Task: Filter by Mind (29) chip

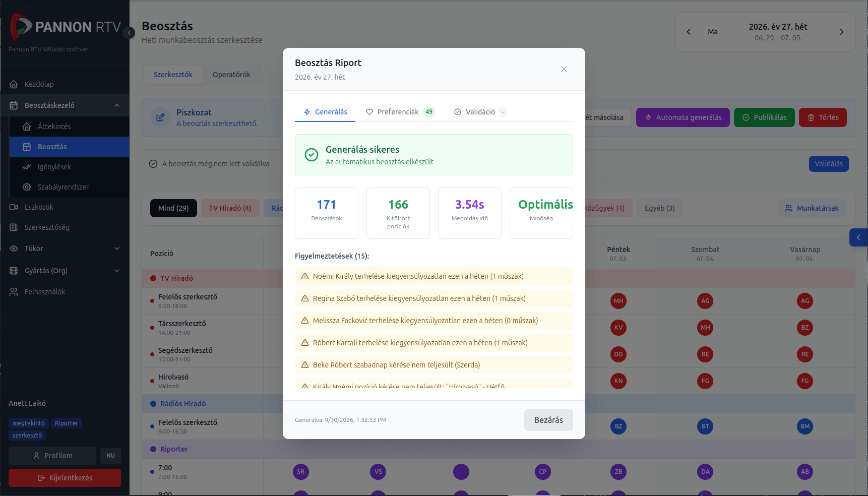Action: tap(173, 208)
